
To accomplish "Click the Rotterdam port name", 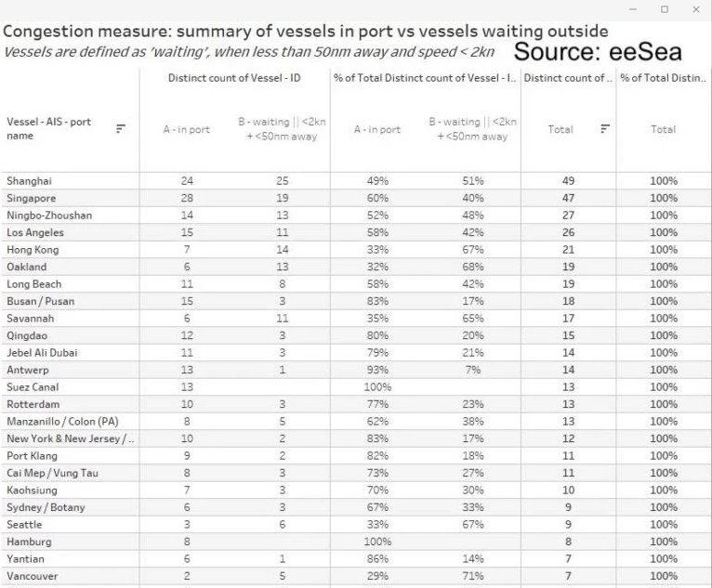I will click(x=32, y=404).
